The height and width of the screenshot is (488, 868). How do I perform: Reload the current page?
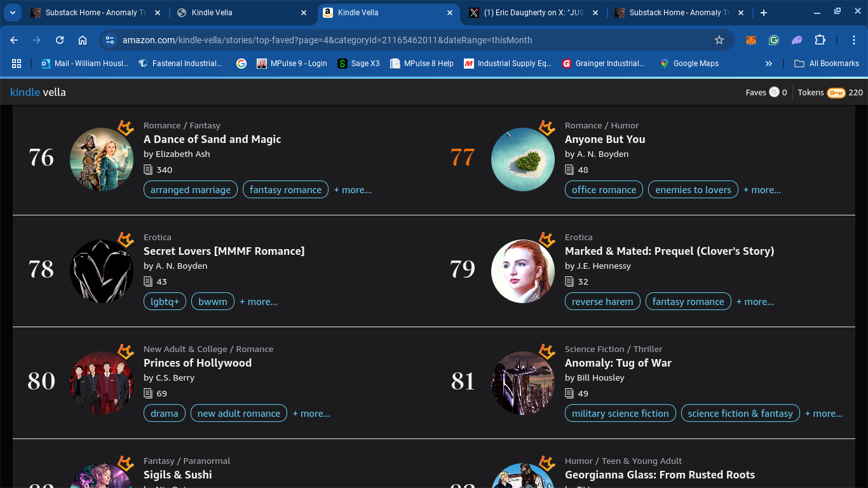60,40
